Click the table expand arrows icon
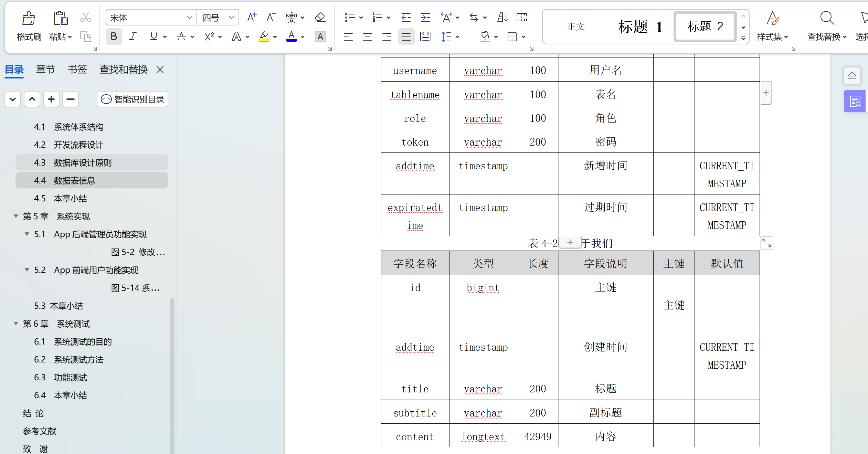868x454 pixels. [x=766, y=243]
